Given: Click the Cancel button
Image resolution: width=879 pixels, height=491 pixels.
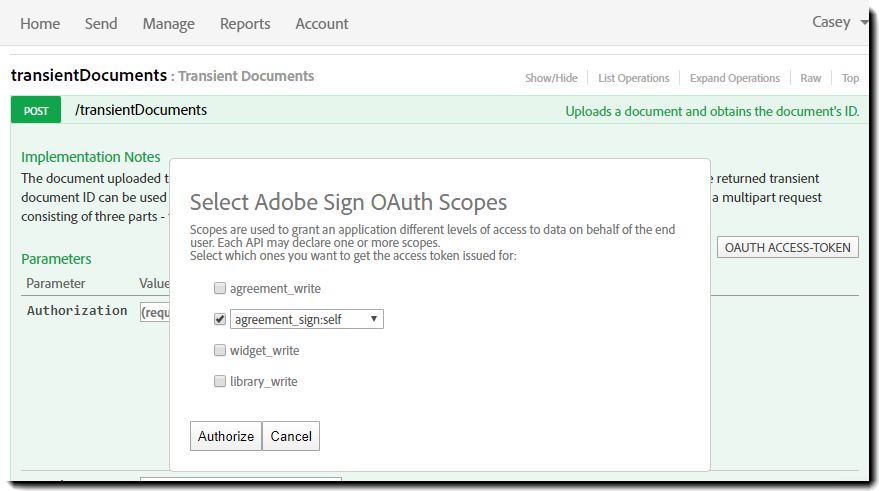Looking at the screenshot, I should pyautogui.click(x=291, y=436).
